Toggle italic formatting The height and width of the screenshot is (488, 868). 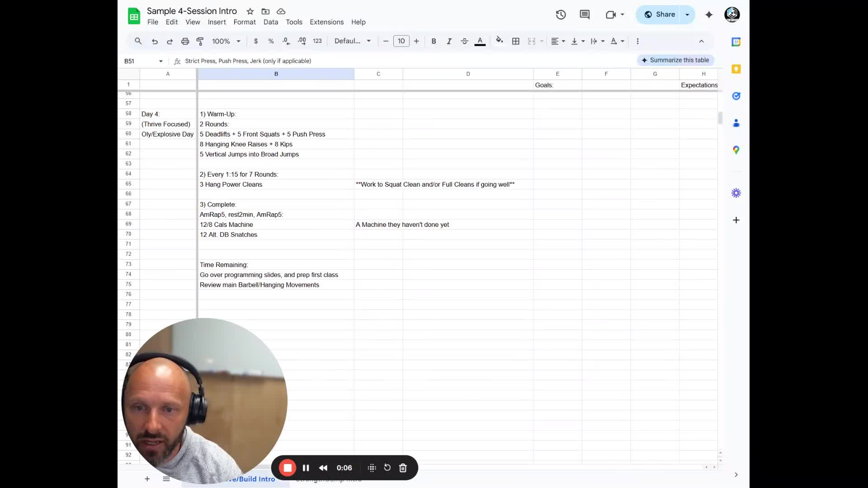pos(449,41)
